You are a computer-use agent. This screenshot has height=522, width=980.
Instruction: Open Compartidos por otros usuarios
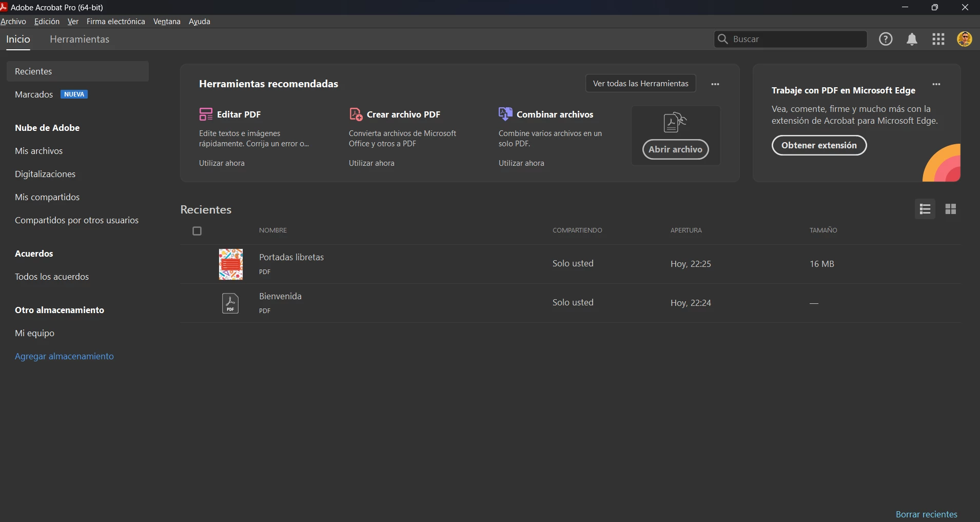coord(76,220)
